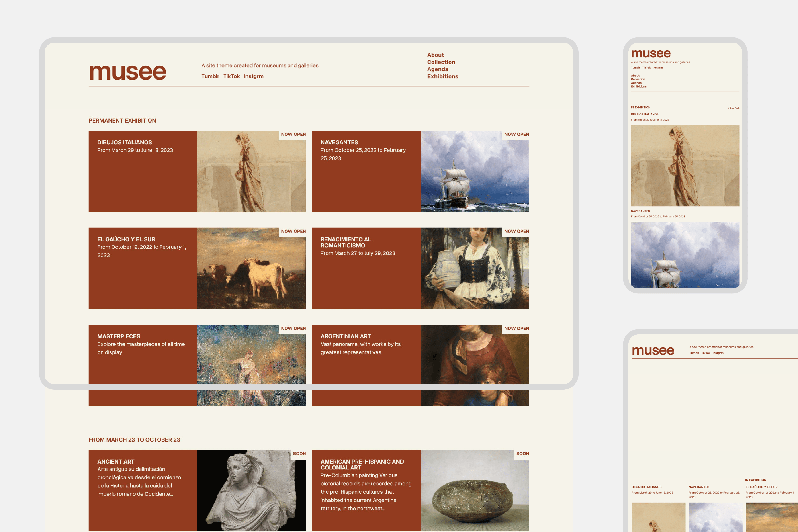The width and height of the screenshot is (798, 532).
Task: Click the Instgrm social link
Action: point(253,76)
